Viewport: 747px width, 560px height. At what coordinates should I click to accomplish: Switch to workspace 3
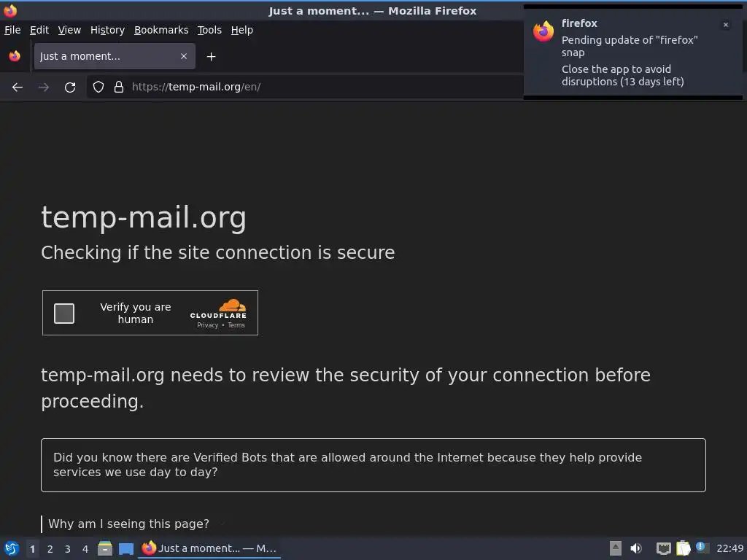[68, 549]
